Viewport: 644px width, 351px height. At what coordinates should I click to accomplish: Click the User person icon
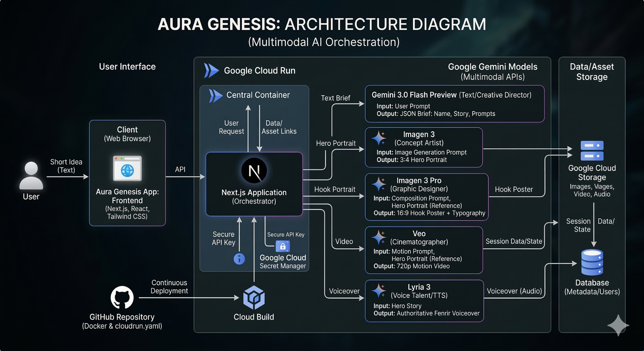[31, 175]
